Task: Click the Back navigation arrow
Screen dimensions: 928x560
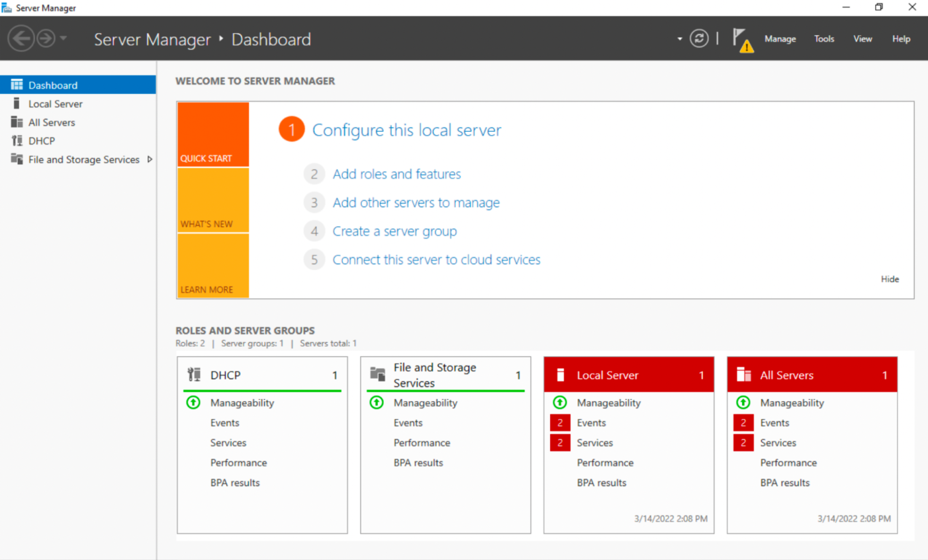Action: pyautogui.click(x=21, y=38)
